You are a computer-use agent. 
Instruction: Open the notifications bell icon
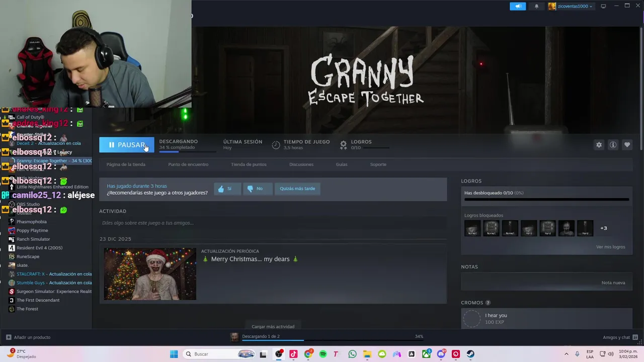[x=536, y=6]
